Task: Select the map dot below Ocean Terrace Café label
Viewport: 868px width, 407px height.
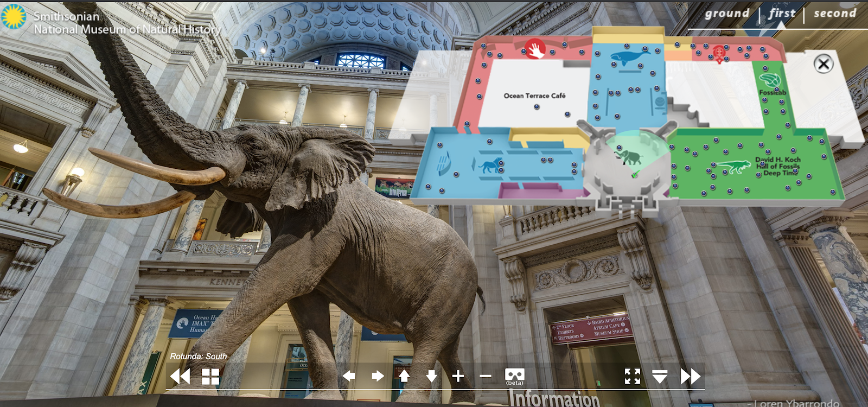Action: (x=537, y=107)
